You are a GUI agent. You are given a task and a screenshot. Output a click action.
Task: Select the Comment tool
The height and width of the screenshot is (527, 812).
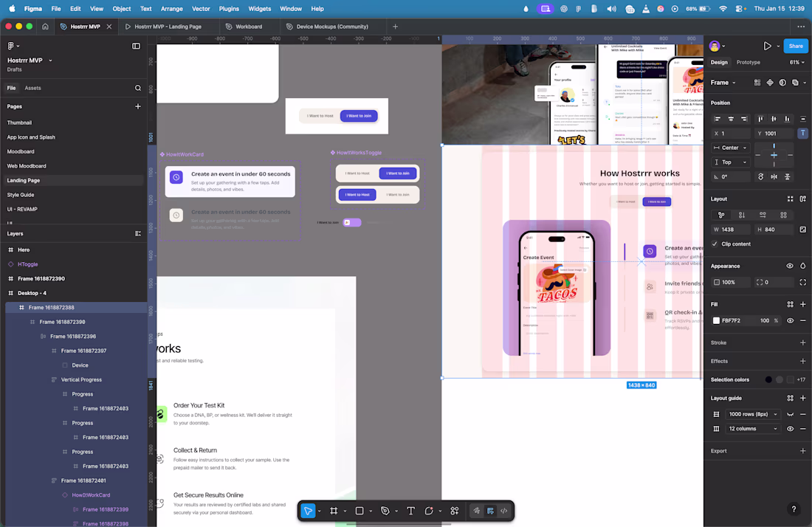tap(429, 511)
